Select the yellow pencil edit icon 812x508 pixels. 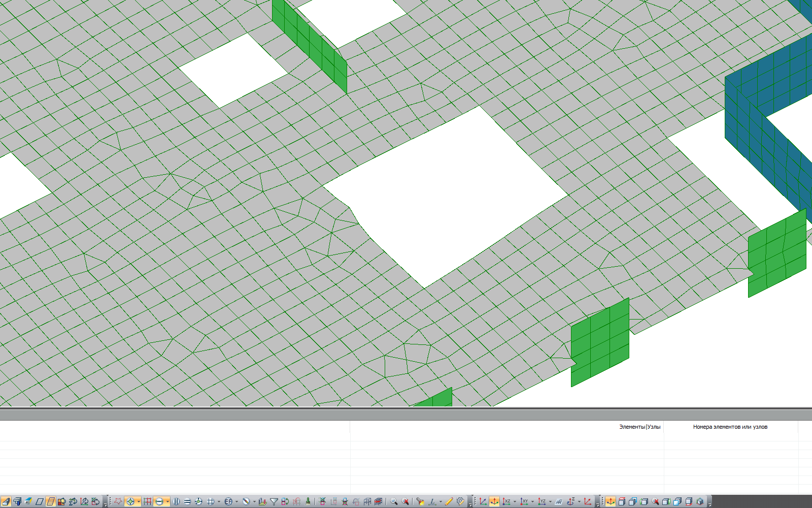[x=449, y=501]
